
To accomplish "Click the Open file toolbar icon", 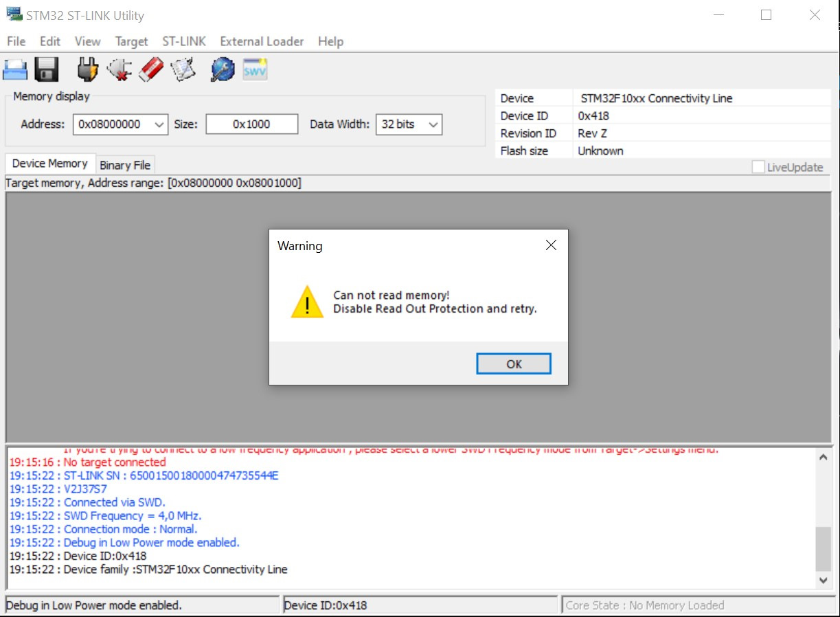I will (15, 69).
